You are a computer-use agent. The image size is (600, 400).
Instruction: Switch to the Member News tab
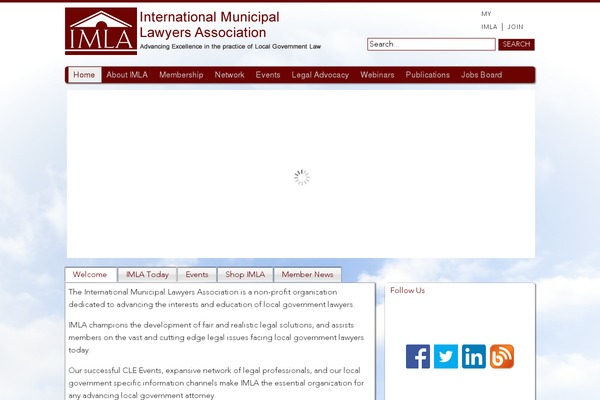pos(307,274)
